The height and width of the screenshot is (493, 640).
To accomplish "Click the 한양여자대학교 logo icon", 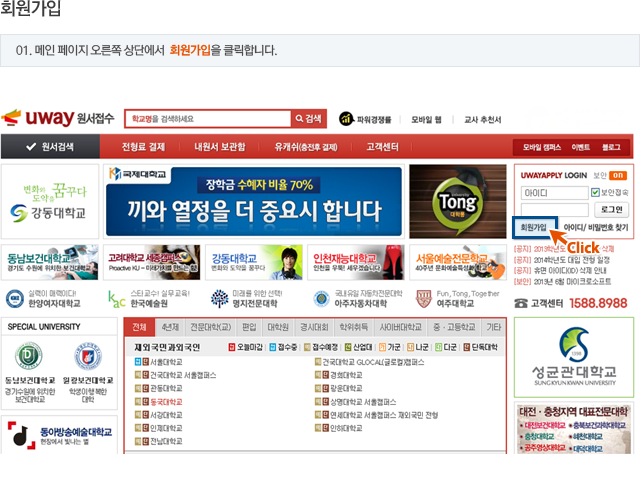I will [15, 298].
